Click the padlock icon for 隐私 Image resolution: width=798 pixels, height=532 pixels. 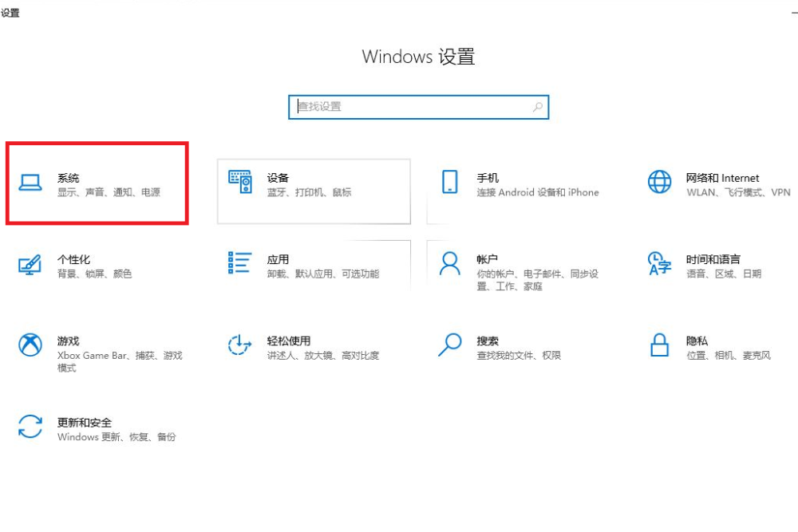coord(660,345)
